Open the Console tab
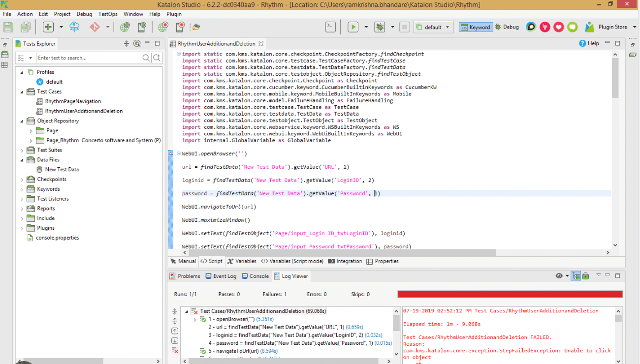640x364 pixels. pos(255,276)
